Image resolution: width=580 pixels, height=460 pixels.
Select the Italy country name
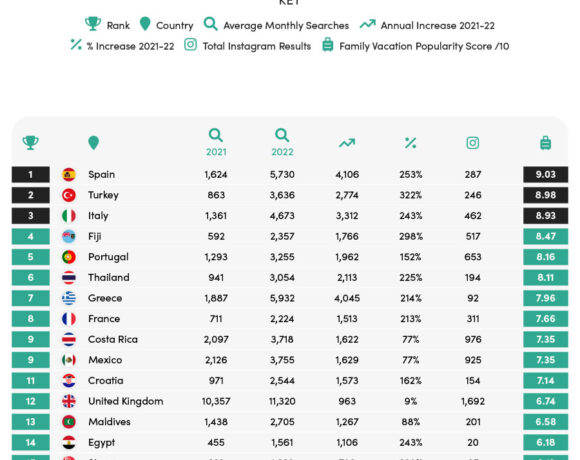98,216
